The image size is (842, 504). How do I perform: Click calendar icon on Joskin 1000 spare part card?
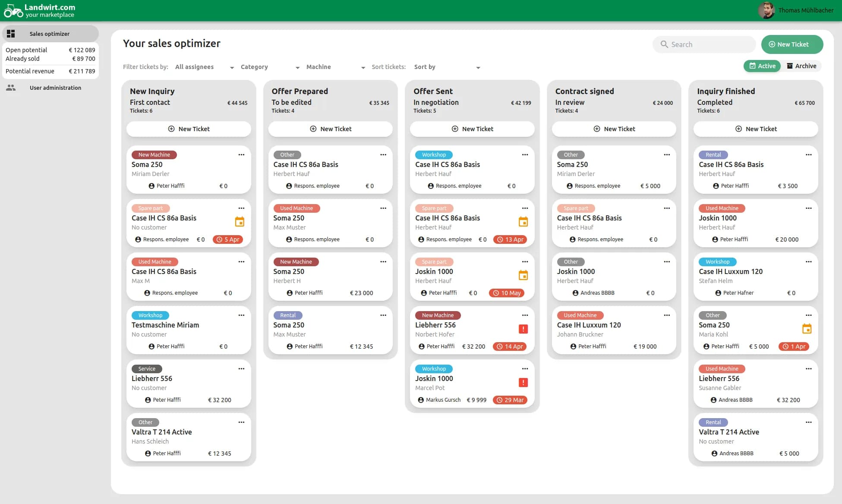pyautogui.click(x=523, y=275)
